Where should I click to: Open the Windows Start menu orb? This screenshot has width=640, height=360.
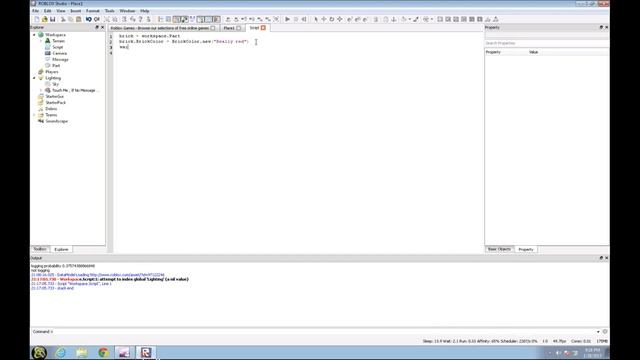click(39, 353)
